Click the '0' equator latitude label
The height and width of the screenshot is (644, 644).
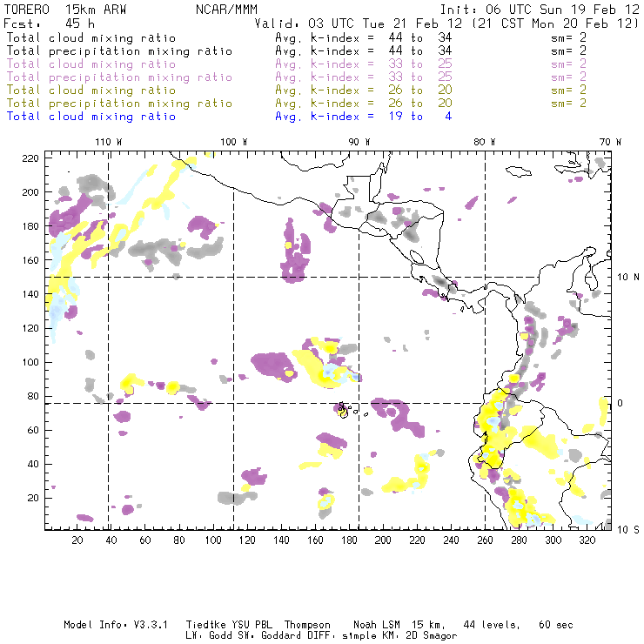[x=620, y=403]
